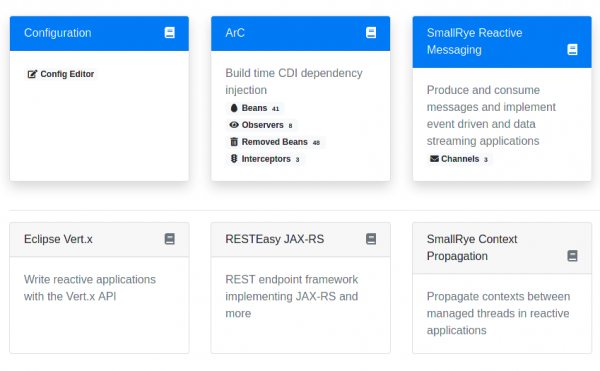The image size is (600, 371).
Task: Open the Channels link
Action: (x=460, y=159)
